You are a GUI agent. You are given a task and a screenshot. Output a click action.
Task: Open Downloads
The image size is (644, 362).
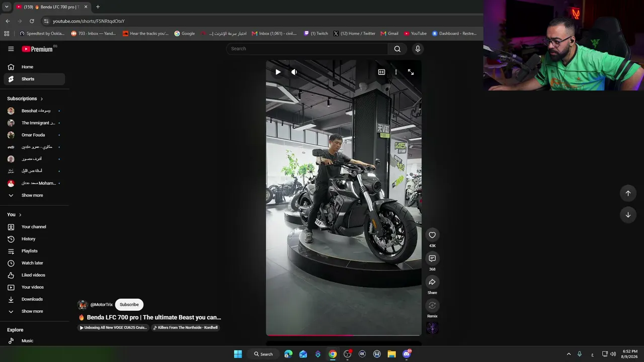point(34,299)
